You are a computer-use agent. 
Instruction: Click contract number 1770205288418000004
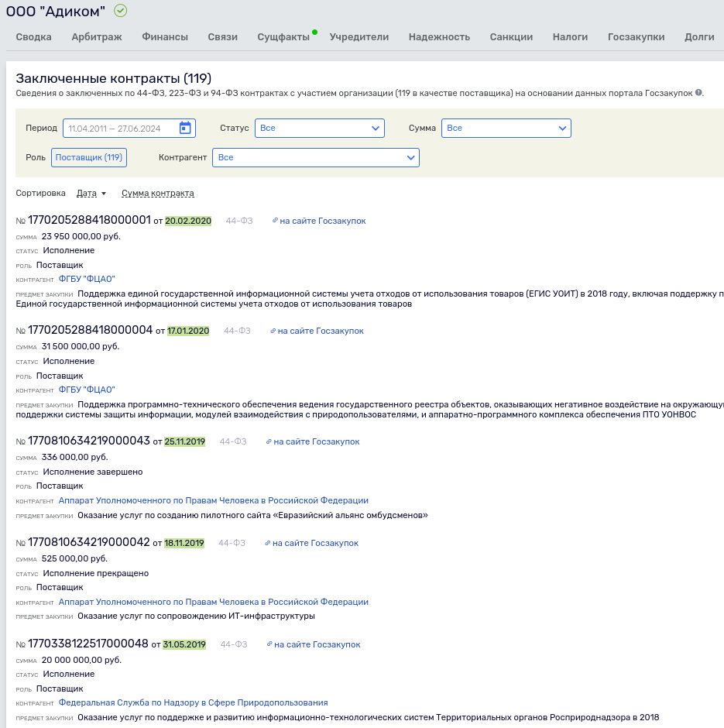(90, 330)
